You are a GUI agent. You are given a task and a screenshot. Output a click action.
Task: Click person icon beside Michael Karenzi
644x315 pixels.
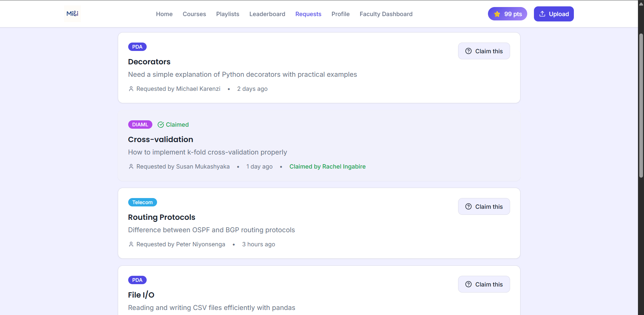[x=131, y=89]
